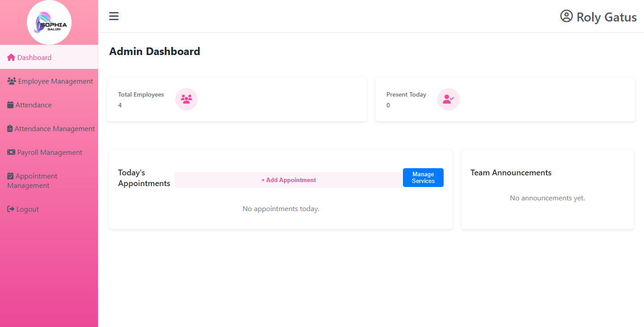644x327 pixels.
Task: Click the Present Today user-check icon
Action: point(449,99)
